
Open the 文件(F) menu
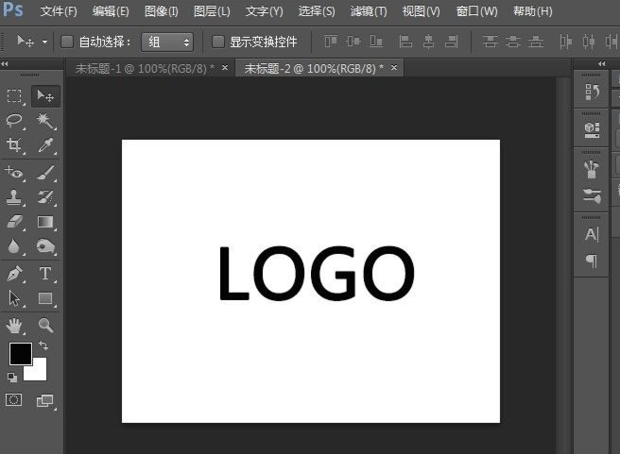[x=58, y=11]
